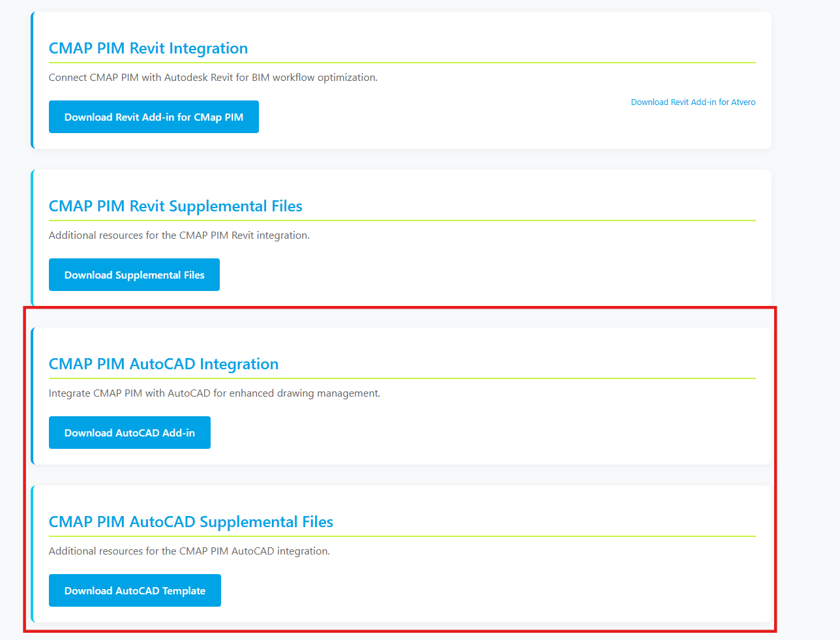
Task: Click Download Supplemental Files button
Action: [x=134, y=275]
